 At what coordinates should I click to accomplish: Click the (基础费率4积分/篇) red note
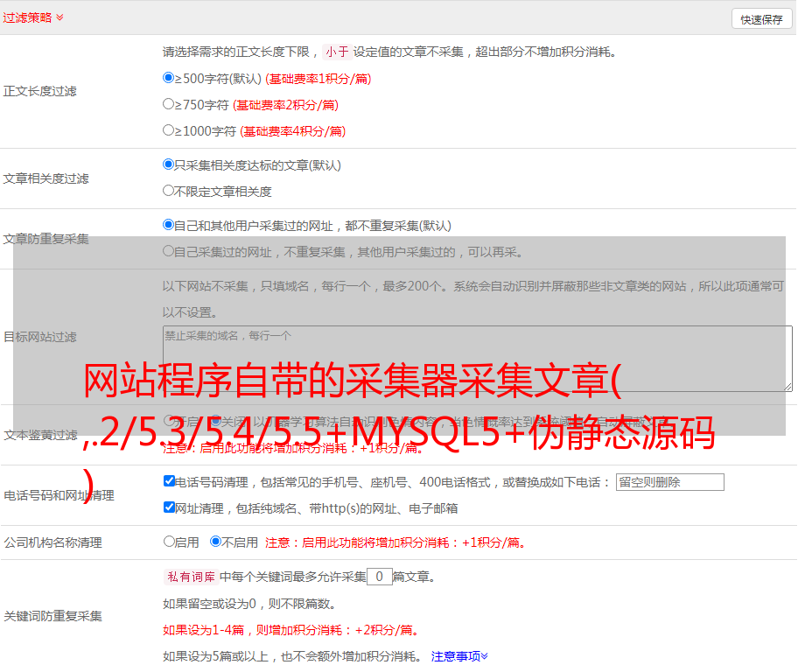tap(293, 131)
